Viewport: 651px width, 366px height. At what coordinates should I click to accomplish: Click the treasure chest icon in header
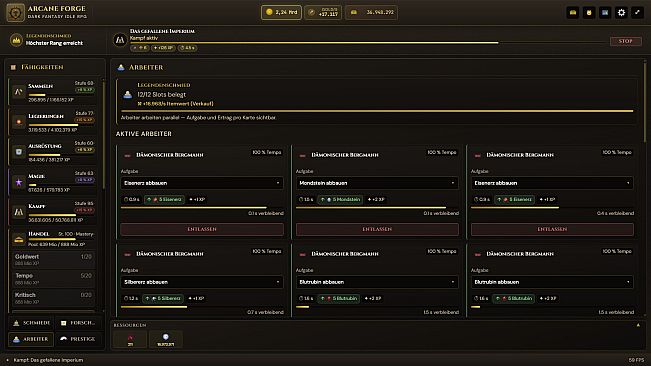pos(573,12)
